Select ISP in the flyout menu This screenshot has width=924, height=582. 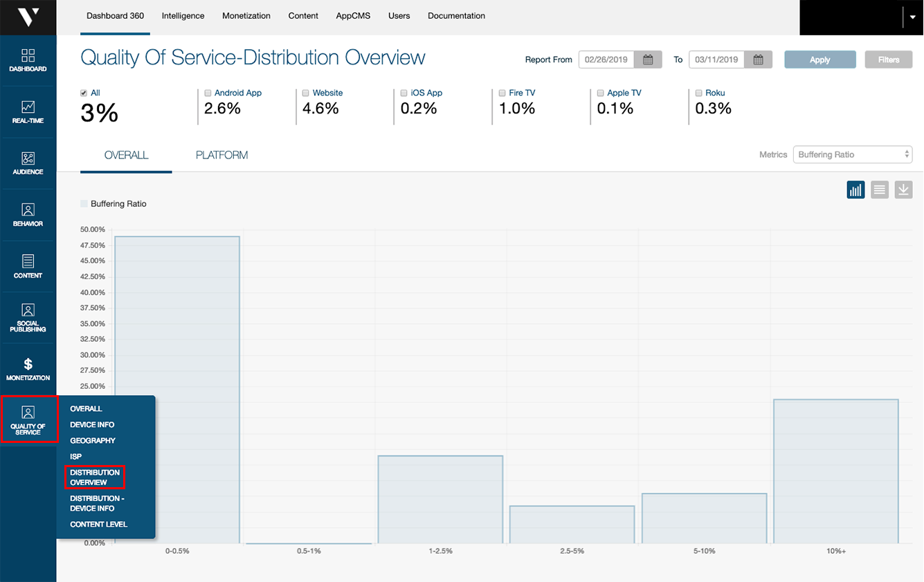[x=75, y=457]
